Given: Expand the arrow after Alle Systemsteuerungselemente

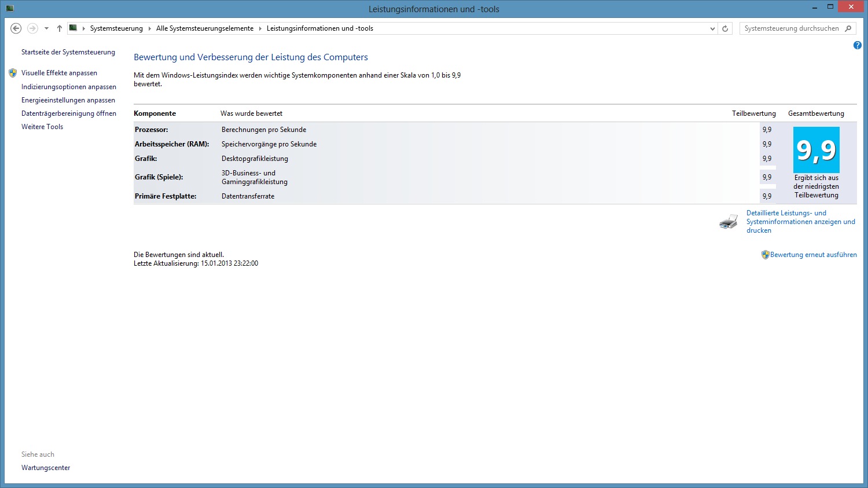Looking at the screenshot, I should coord(260,28).
